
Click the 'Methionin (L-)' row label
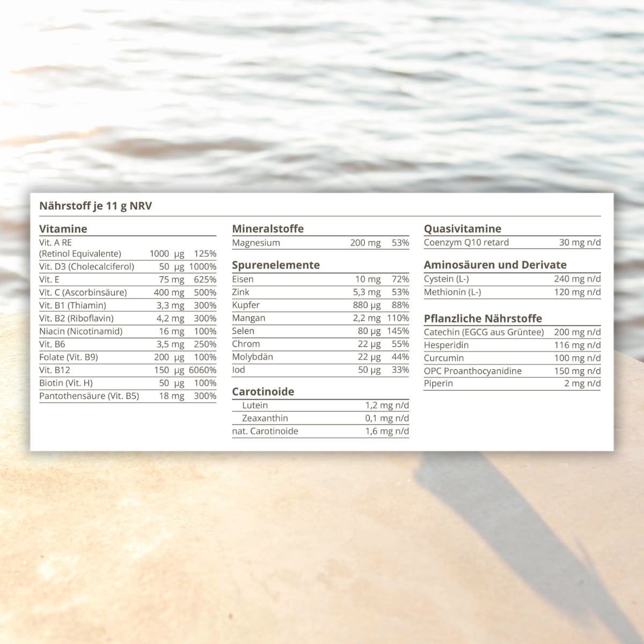(452, 292)
